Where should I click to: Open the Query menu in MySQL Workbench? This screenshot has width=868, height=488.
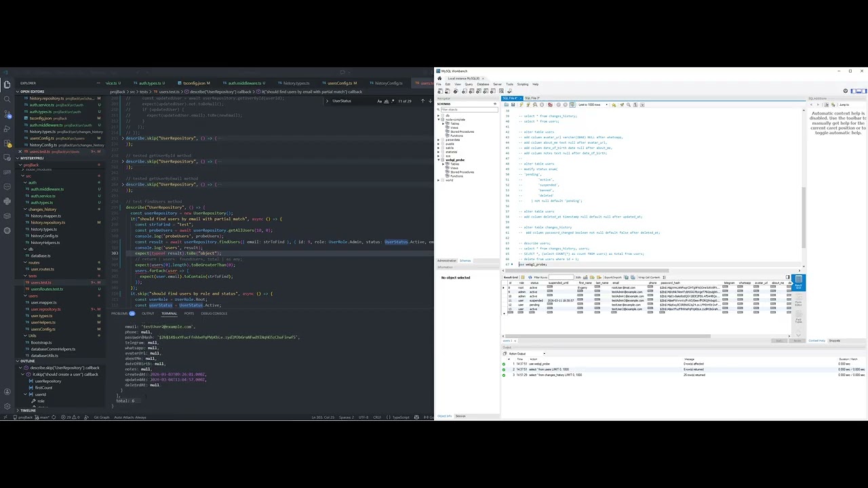click(x=469, y=84)
